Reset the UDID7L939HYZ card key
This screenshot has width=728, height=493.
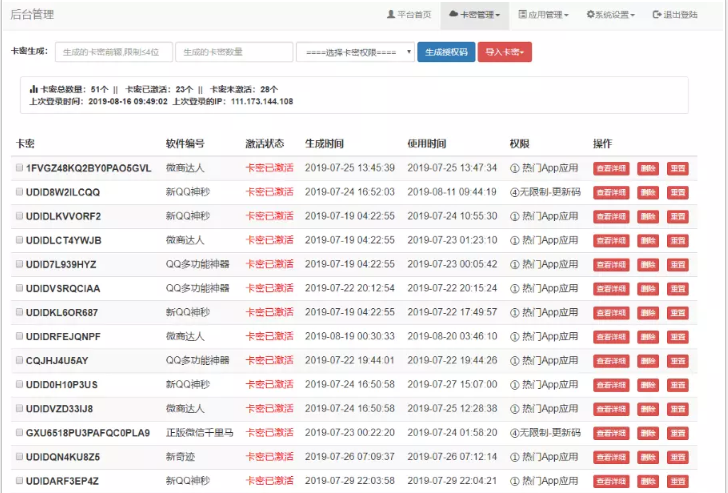(x=678, y=264)
